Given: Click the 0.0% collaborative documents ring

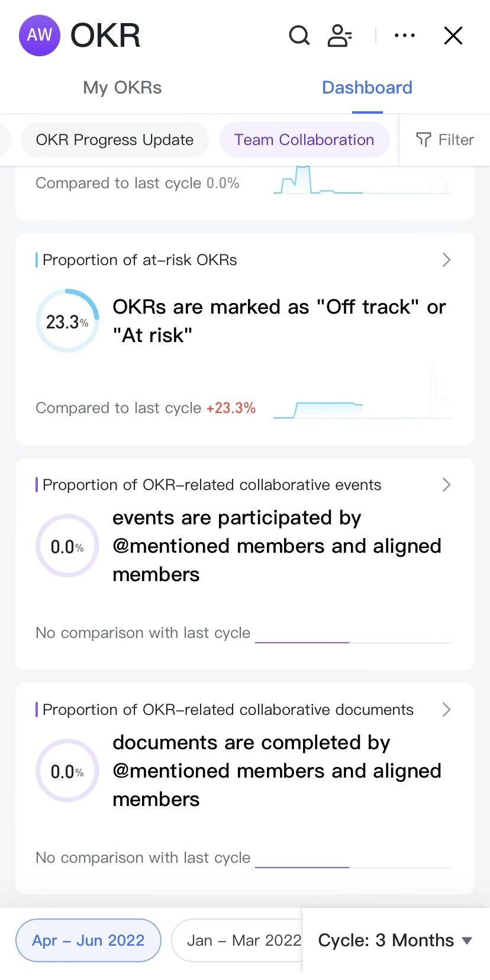Looking at the screenshot, I should 67,771.
